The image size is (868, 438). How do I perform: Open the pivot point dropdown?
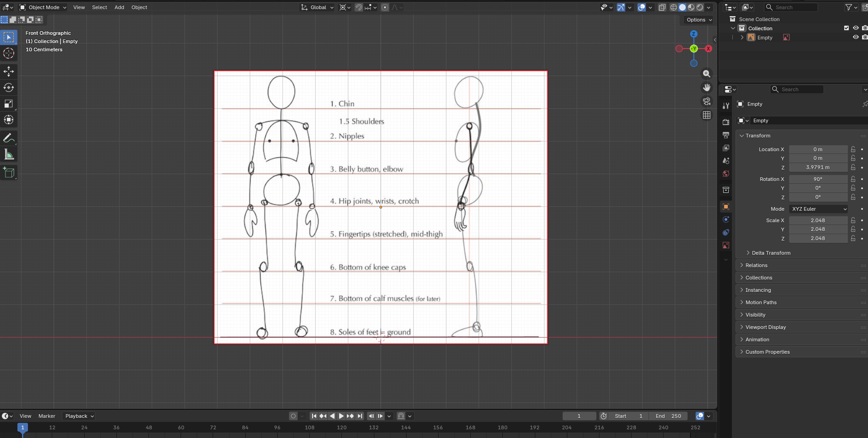coord(345,7)
